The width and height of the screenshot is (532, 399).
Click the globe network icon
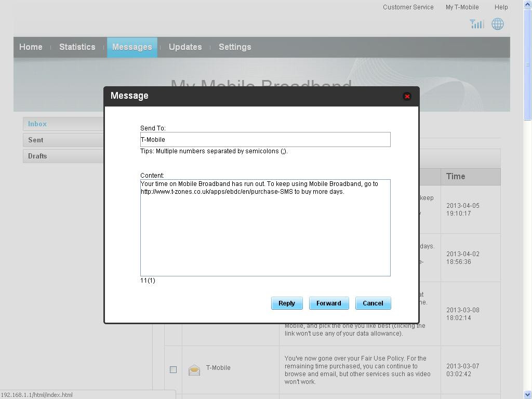point(498,24)
